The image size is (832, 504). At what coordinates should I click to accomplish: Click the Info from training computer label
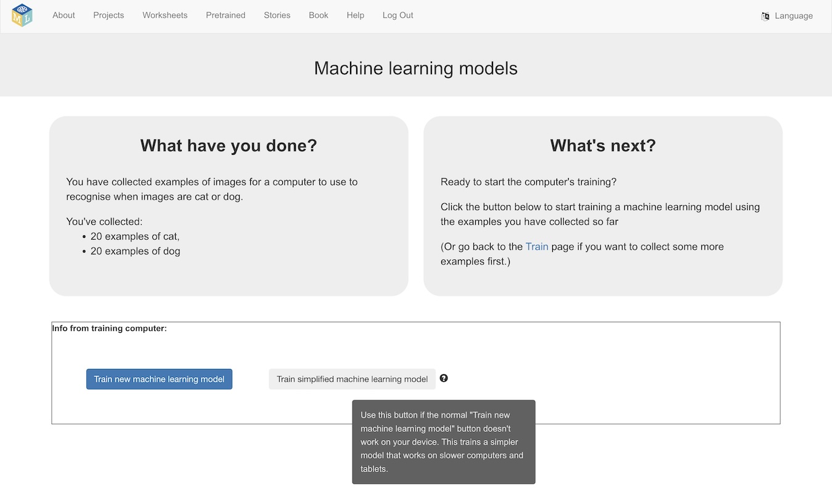coord(109,328)
